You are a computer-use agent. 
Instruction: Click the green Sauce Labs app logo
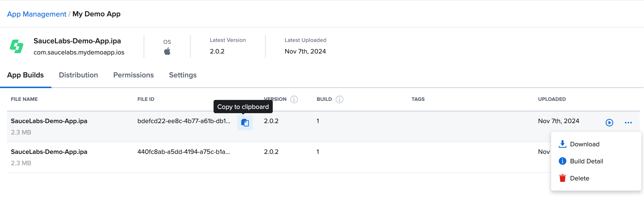(17, 46)
